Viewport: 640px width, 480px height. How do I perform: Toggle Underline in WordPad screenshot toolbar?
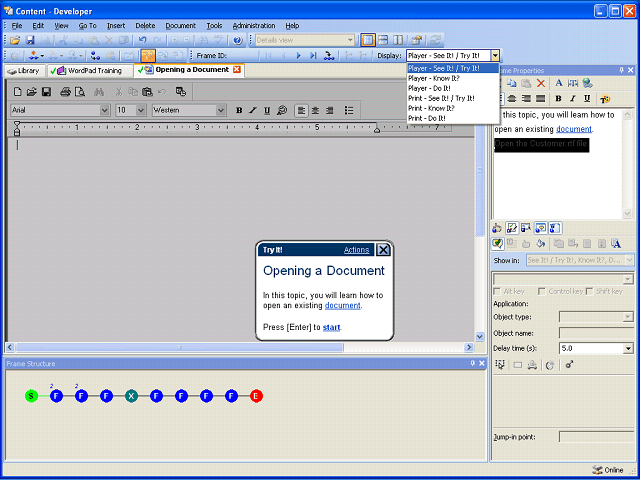click(x=267, y=110)
